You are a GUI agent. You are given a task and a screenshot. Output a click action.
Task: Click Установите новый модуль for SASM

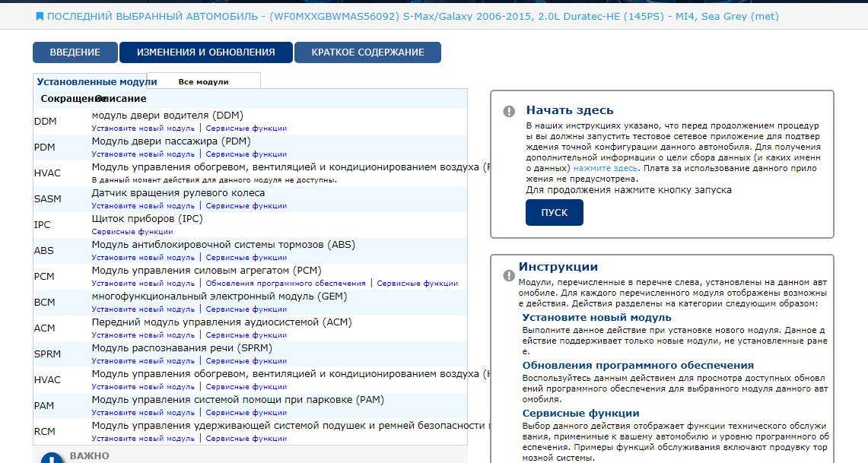143,206
